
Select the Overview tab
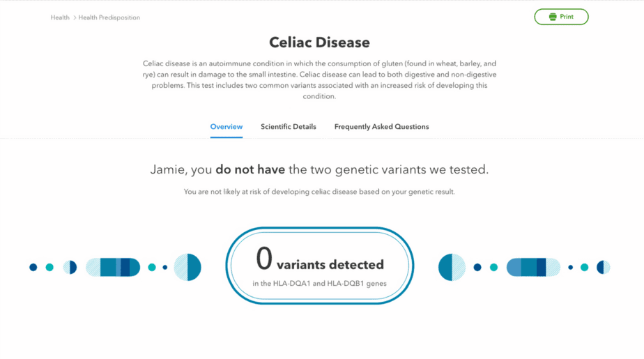coord(227,127)
